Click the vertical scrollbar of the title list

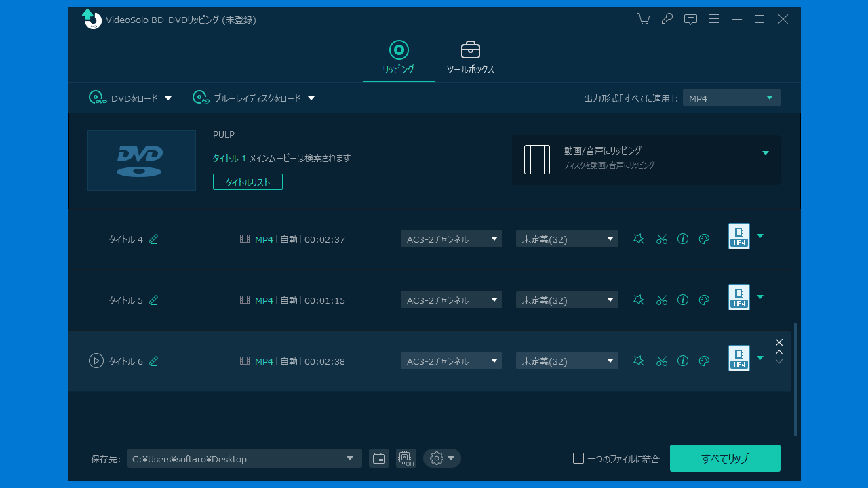(x=795, y=379)
